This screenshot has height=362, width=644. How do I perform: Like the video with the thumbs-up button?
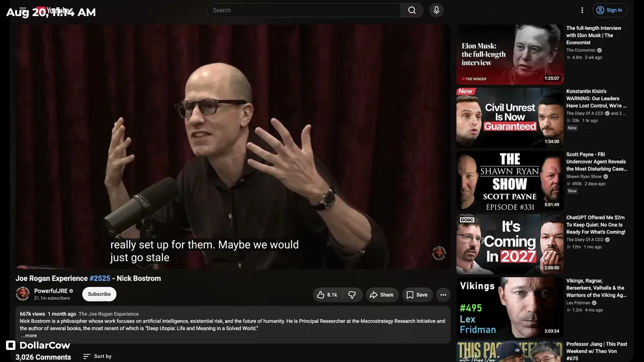tap(327, 295)
